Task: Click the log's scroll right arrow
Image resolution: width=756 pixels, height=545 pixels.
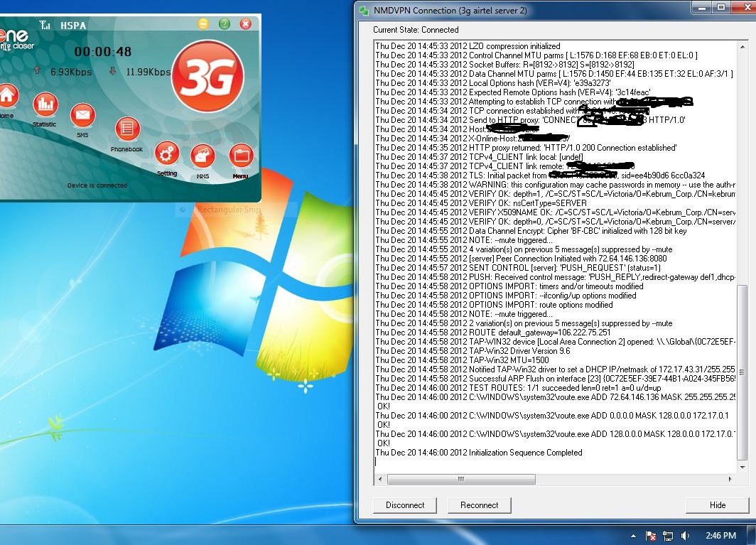Action: [x=730, y=479]
